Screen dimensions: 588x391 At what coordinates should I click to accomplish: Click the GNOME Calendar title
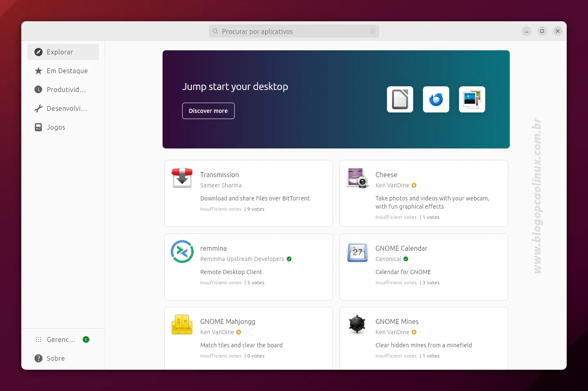click(401, 248)
